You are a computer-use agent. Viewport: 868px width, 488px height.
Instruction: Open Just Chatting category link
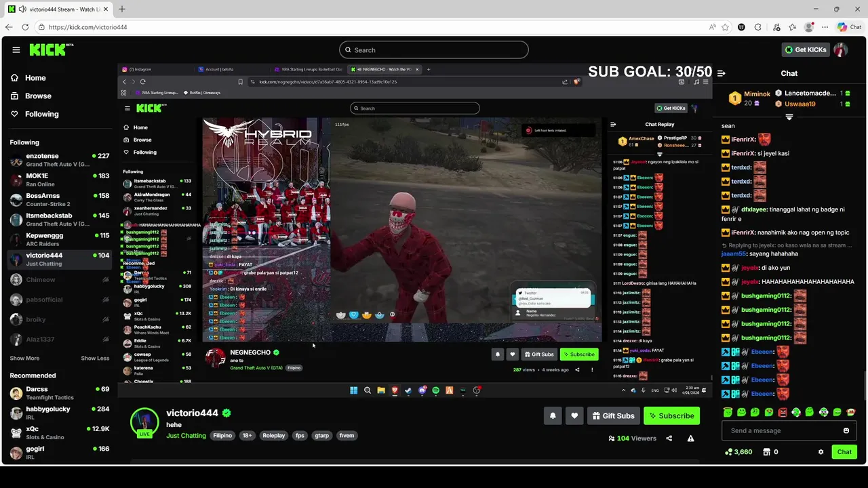tap(186, 436)
